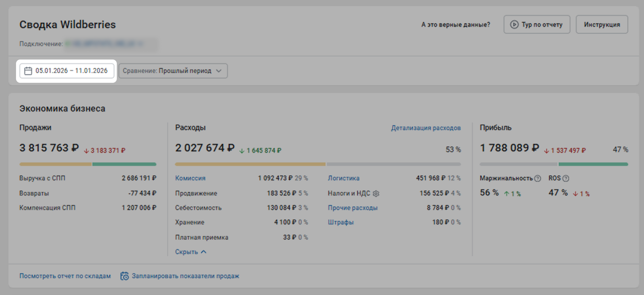Open the Штрафы expense link
The image size is (644, 295).
tap(341, 222)
